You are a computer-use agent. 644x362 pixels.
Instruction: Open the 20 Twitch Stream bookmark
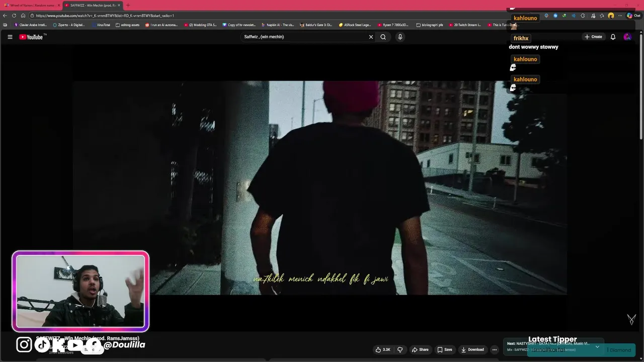465,25
